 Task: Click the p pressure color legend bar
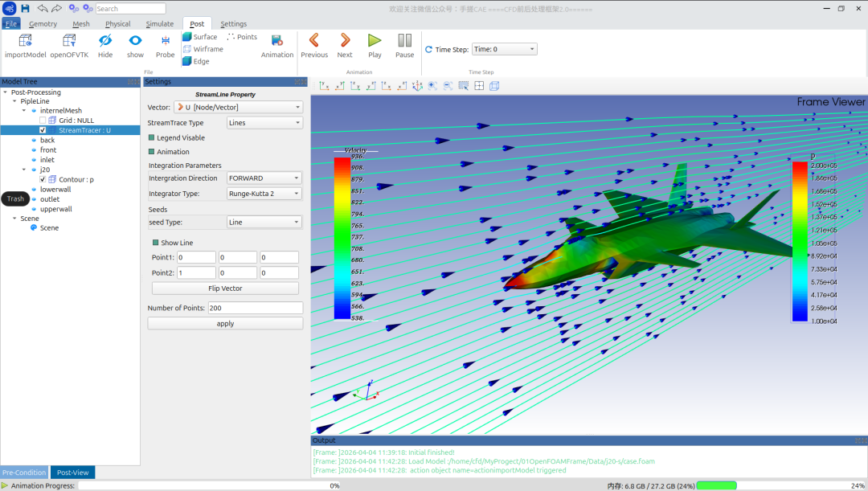[x=800, y=241]
